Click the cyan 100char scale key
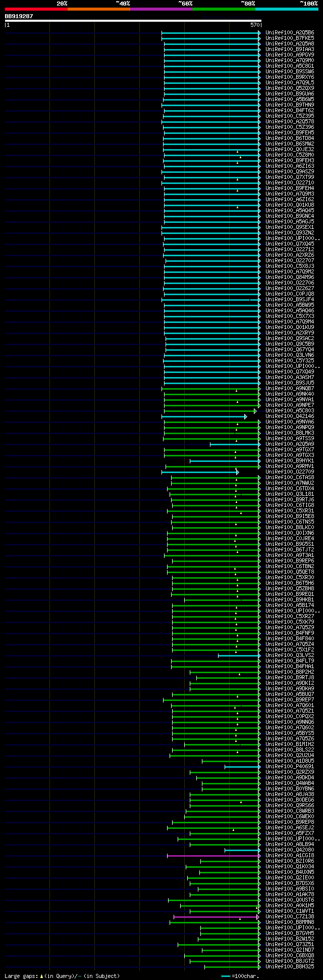Viewport: 323px width, 980px height. 226,976
